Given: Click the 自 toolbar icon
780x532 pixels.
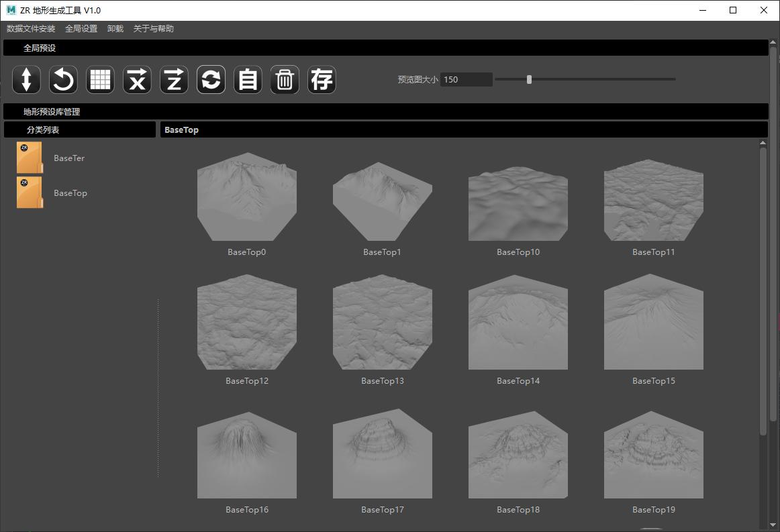Looking at the screenshot, I should click(248, 80).
